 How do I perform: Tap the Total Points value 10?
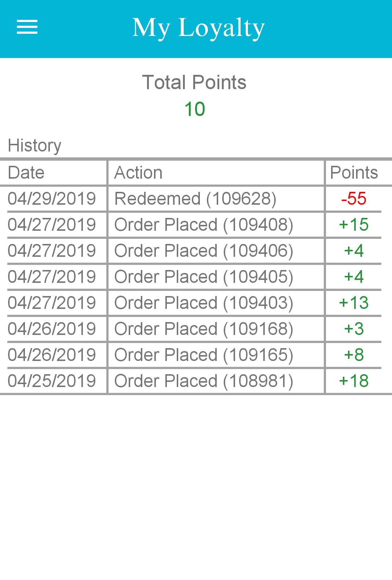pyautogui.click(x=195, y=109)
